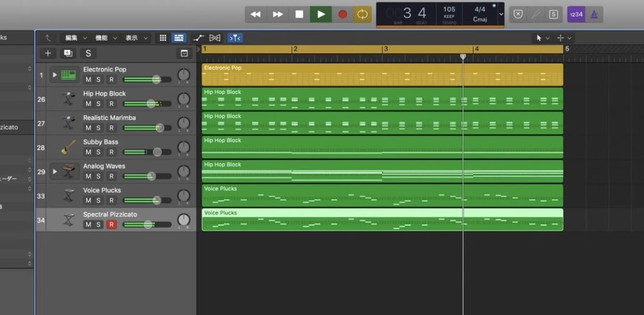Click the Analog Waves synth icon
Viewport: 644px width, 315px height.
69,171
